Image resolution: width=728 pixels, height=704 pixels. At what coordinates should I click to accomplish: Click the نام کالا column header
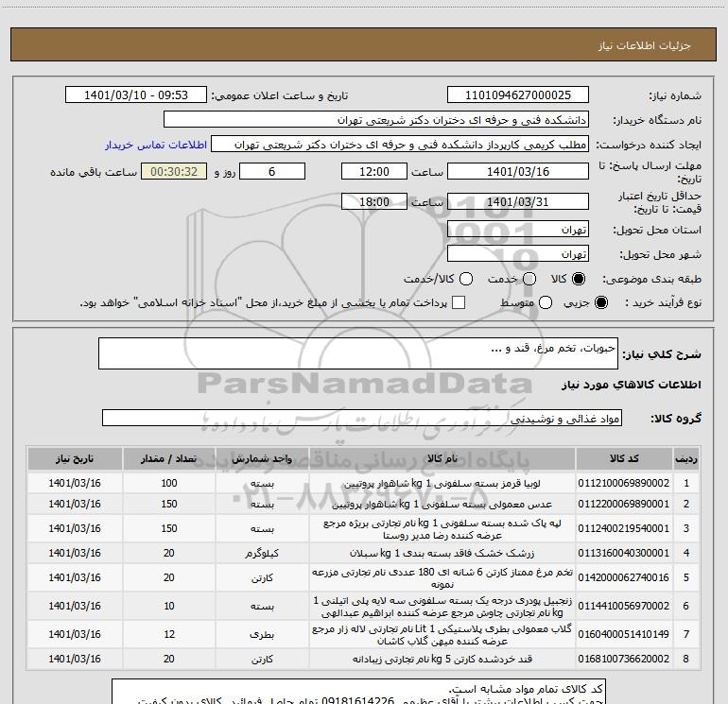(x=442, y=459)
